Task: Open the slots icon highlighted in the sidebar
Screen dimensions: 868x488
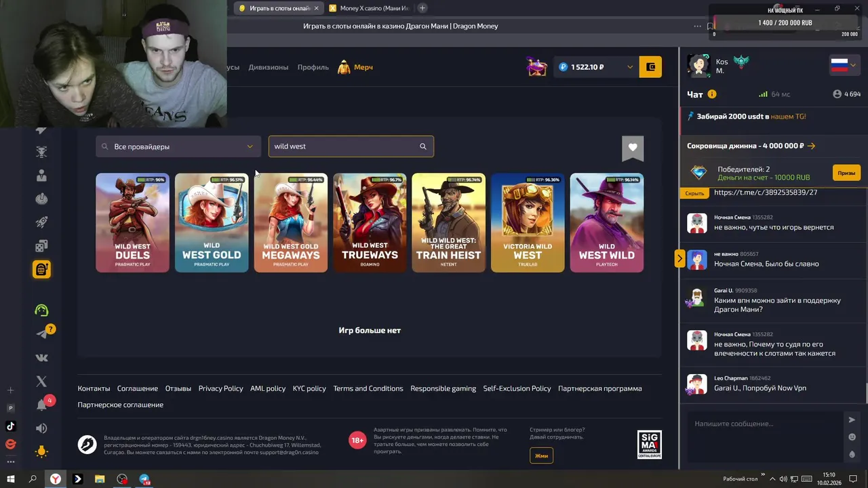Action: point(41,269)
